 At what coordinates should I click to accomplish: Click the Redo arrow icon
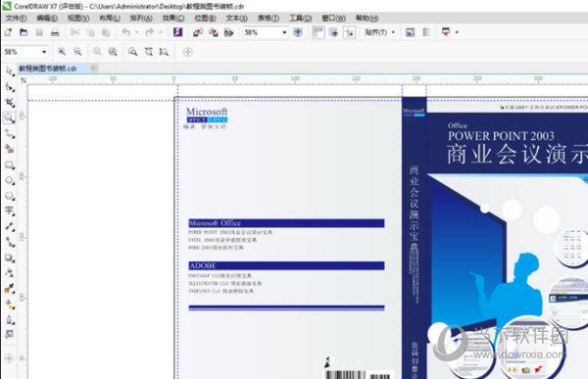150,32
